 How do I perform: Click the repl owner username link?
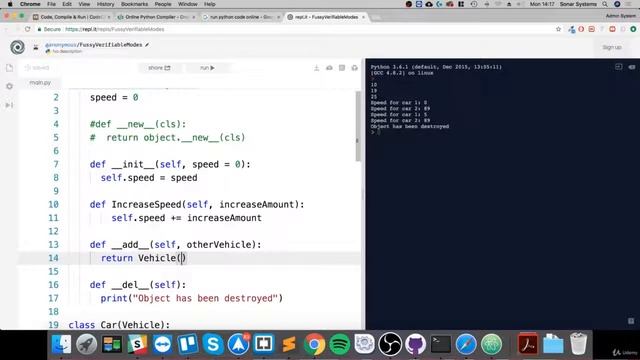coord(61,44)
